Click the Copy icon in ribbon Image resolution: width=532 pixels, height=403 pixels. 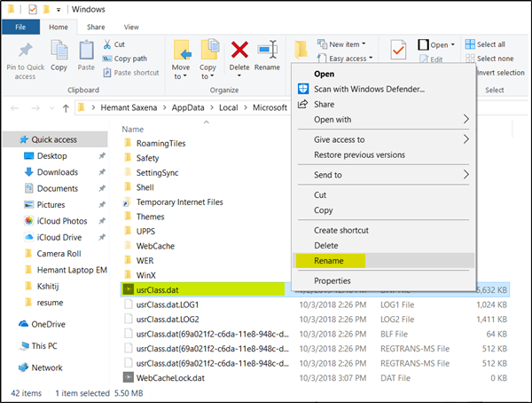pos(59,50)
